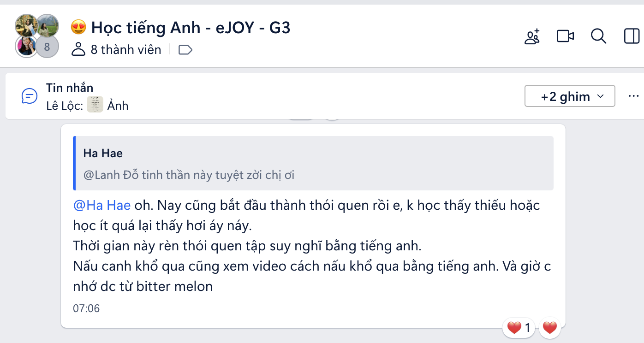Click the person icon next to 8 thành viên
This screenshot has width=644, height=343.
79,49
